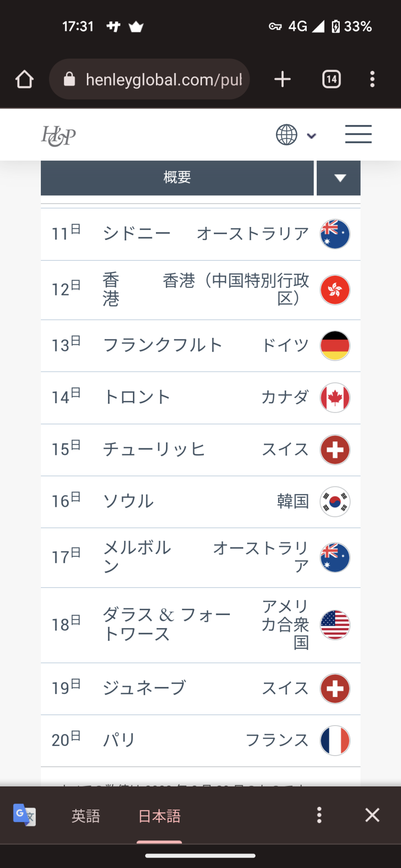Tap the Canada flag in Toronto row
The width and height of the screenshot is (401, 868).
[335, 398]
